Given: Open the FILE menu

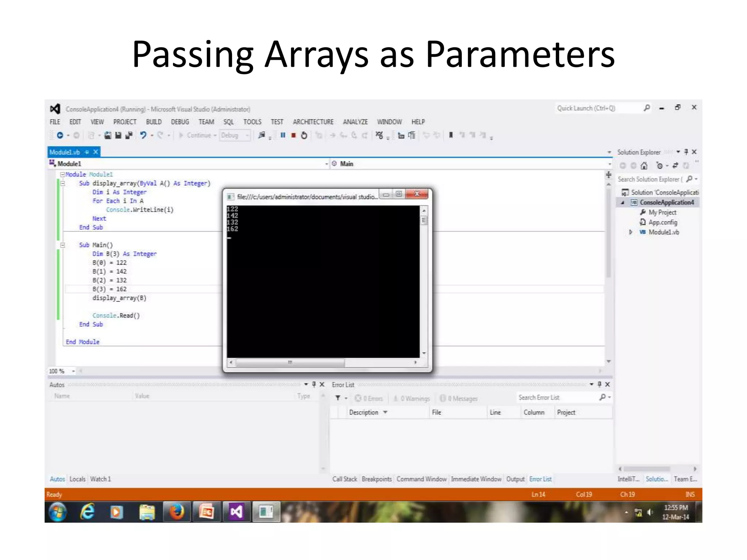Looking at the screenshot, I should (55, 122).
